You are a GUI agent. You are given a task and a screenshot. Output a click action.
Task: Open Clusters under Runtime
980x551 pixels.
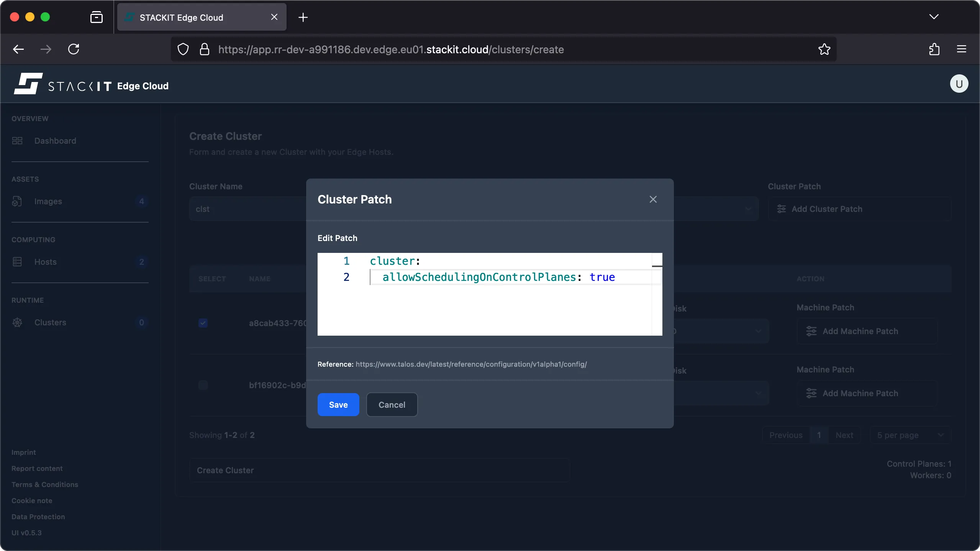[x=50, y=322]
